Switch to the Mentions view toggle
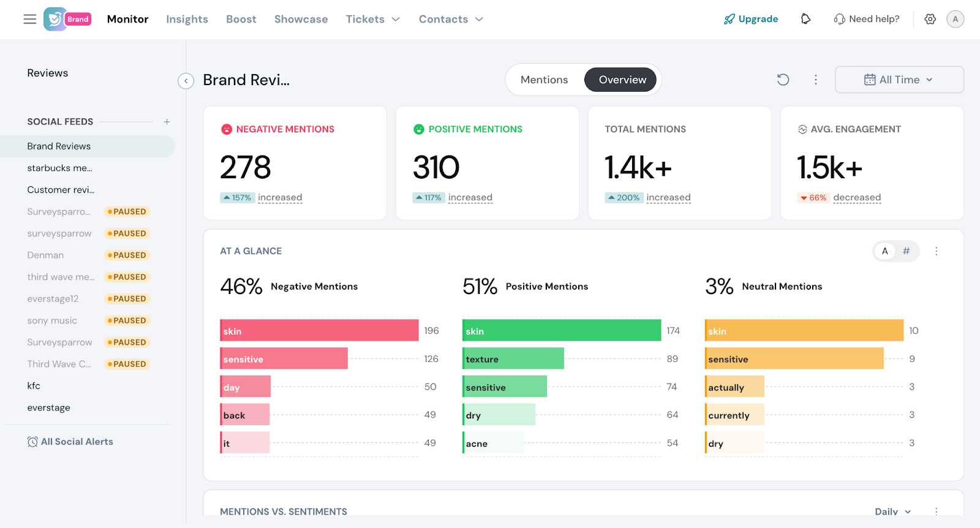This screenshot has height=528, width=980. click(x=544, y=80)
